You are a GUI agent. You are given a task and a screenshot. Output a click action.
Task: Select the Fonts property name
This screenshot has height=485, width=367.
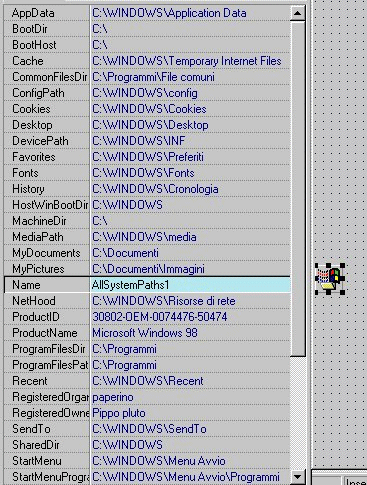click(25, 173)
